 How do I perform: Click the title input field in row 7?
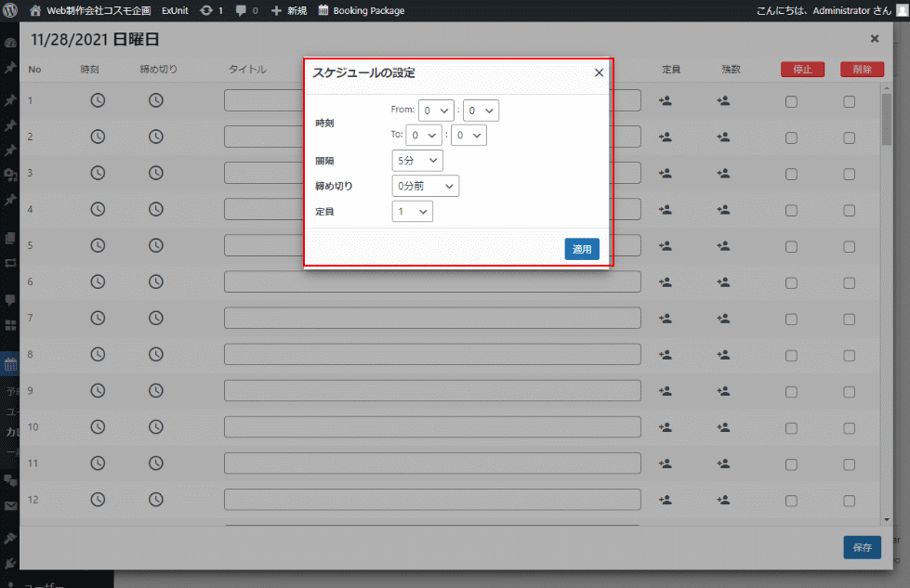(x=432, y=318)
